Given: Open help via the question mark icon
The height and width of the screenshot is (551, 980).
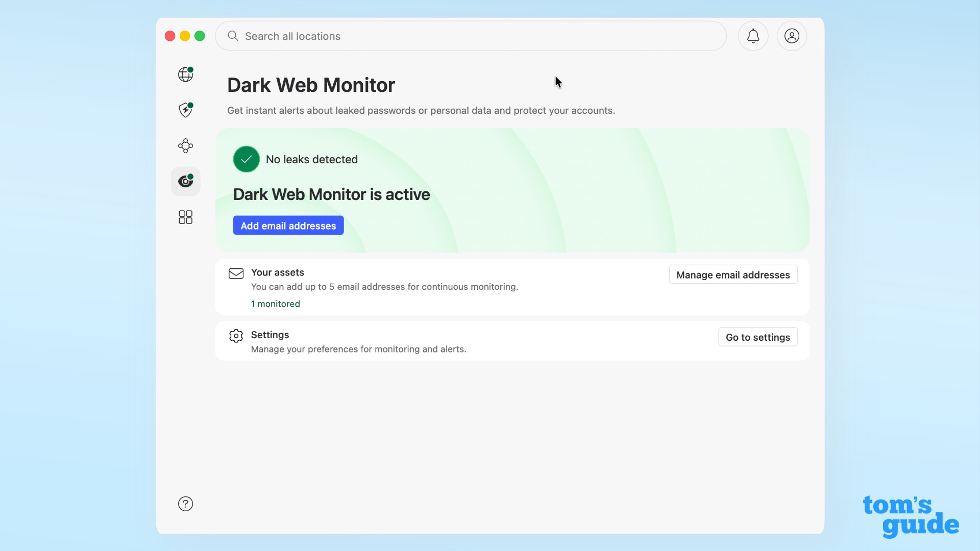Looking at the screenshot, I should tap(185, 504).
